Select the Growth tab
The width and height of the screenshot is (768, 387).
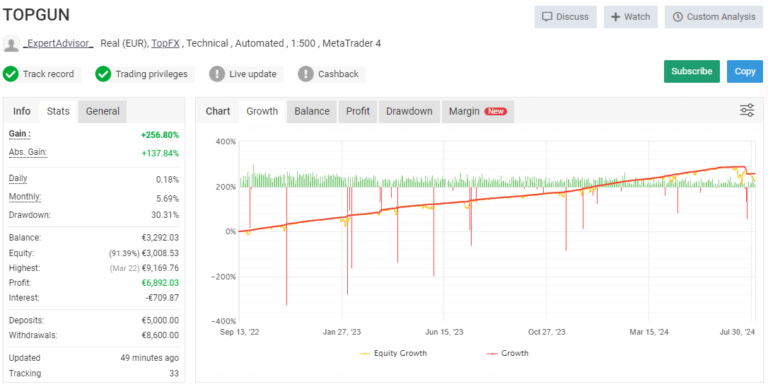[262, 111]
